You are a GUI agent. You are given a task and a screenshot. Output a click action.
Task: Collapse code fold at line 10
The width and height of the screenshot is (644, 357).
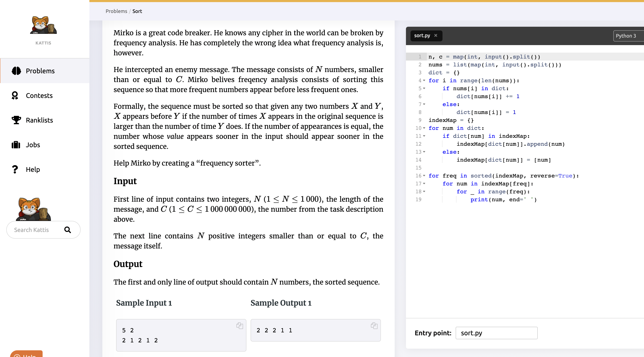point(424,128)
